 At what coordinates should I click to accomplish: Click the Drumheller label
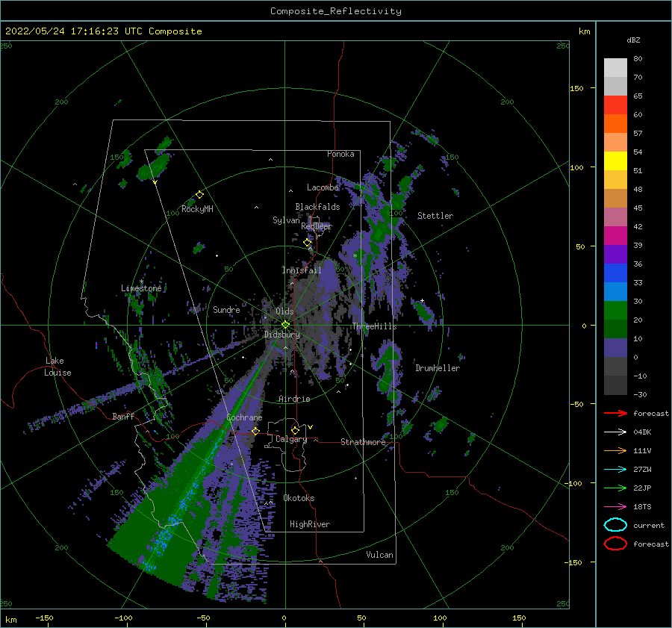pos(438,368)
